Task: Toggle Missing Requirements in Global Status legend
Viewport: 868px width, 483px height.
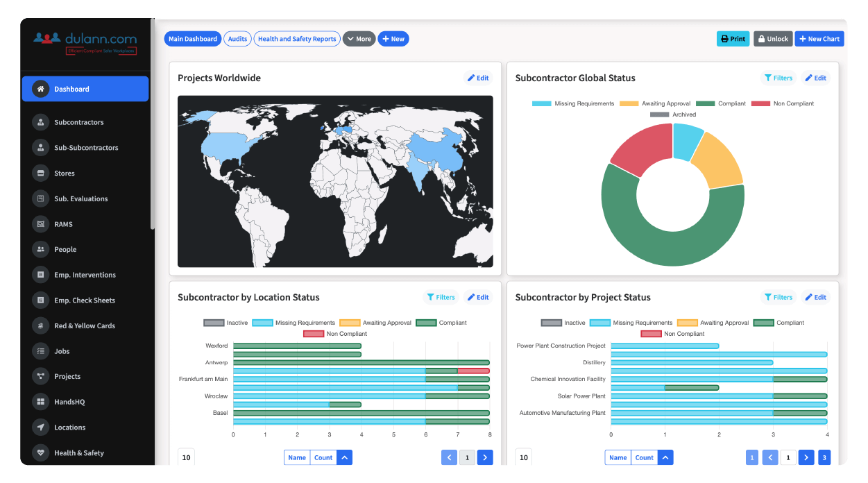Action: tap(573, 103)
